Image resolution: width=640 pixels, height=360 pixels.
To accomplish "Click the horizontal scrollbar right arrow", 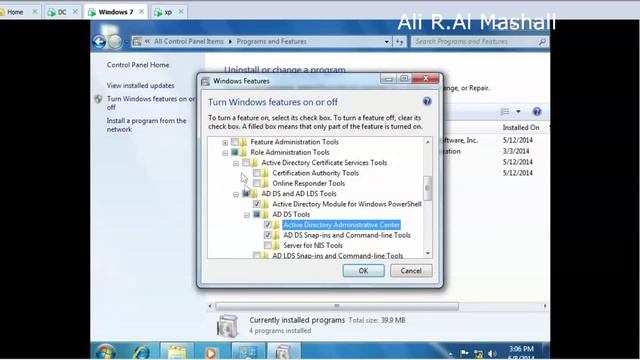I will 545,306.
